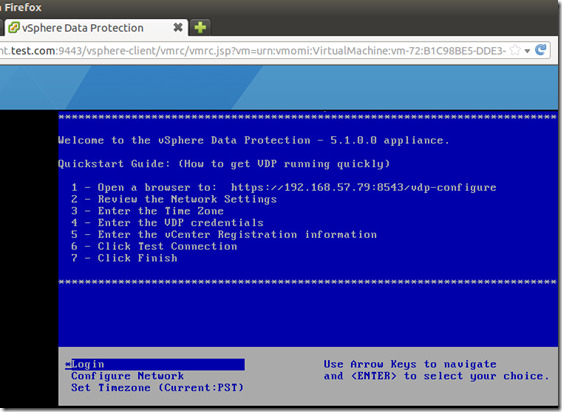Click the vSphere favicon on the tab
The image size is (562, 412).
(14, 28)
